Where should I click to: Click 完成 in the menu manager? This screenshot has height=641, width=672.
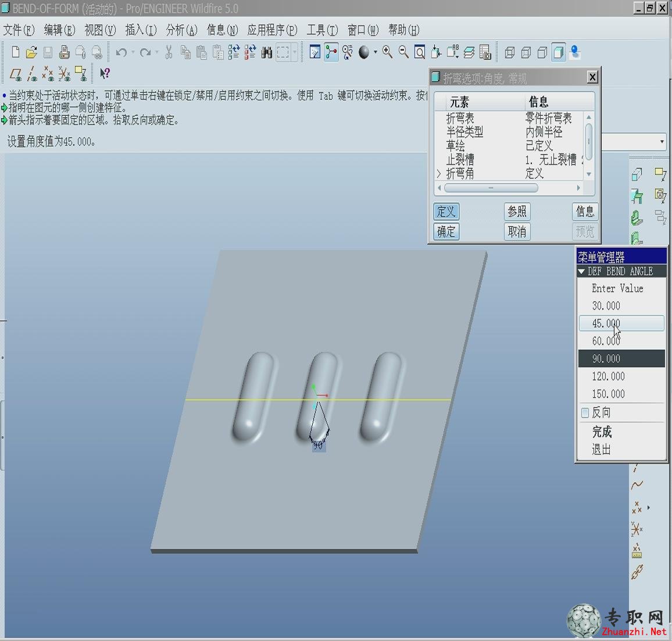click(x=602, y=432)
